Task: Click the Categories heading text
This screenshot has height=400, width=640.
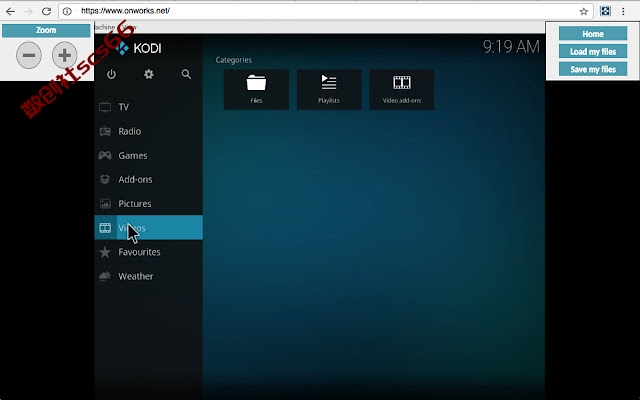Action: [233, 60]
